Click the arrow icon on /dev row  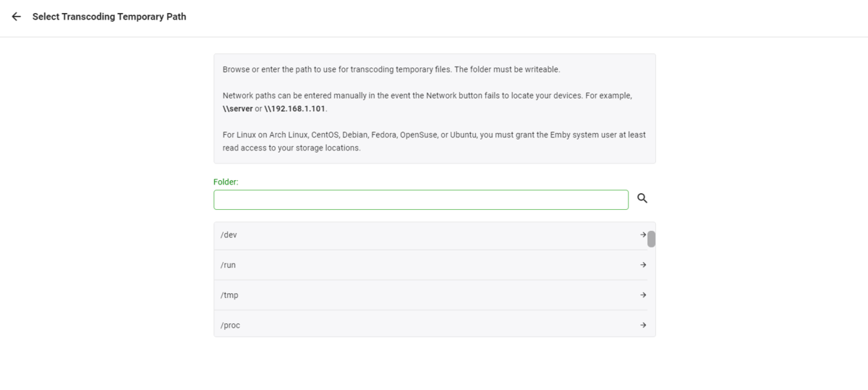643,234
